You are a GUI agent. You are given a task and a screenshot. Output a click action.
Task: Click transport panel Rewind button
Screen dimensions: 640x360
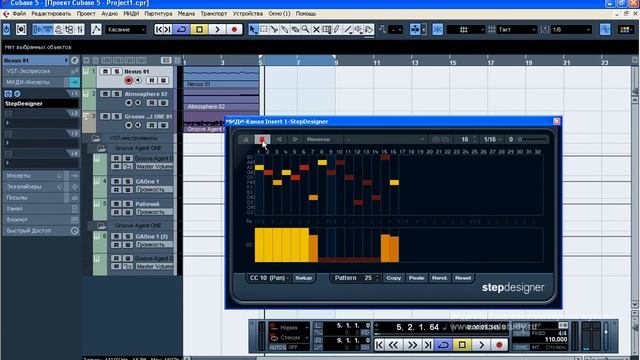pos(393,345)
